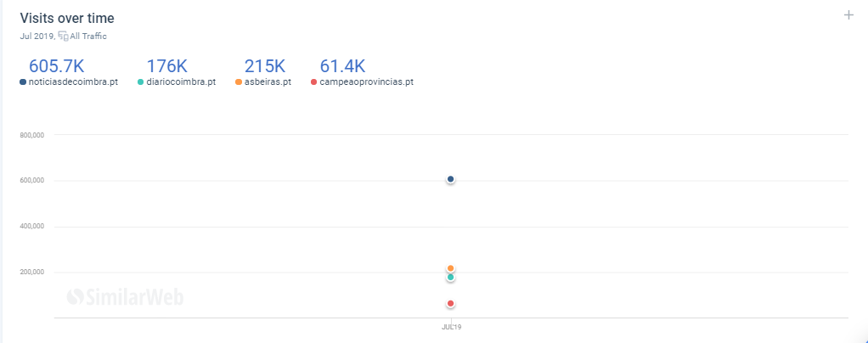Click the orange data point on chart
The width and height of the screenshot is (868, 343).
(x=451, y=268)
